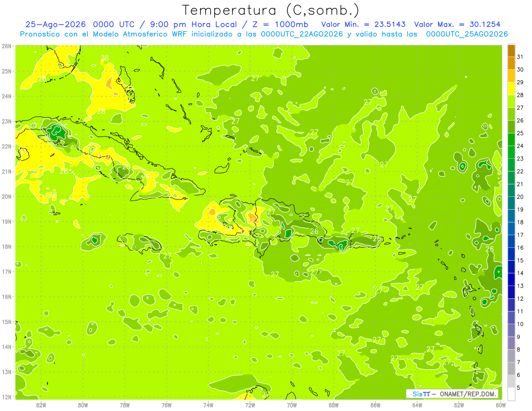Screen dimensions: 532x411
Task: Select the "74W" longitude label
Action: tap(208, 405)
